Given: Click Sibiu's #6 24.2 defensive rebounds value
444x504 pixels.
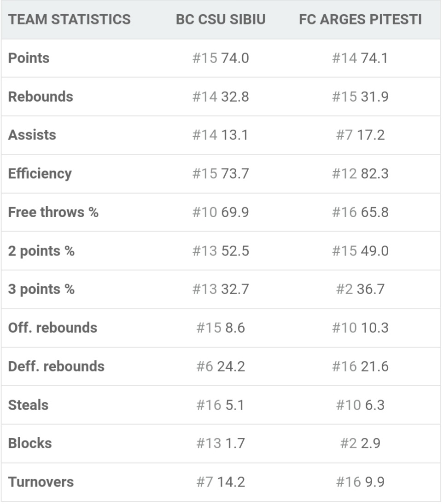Looking at the screenshot, I should click(221, 366).
